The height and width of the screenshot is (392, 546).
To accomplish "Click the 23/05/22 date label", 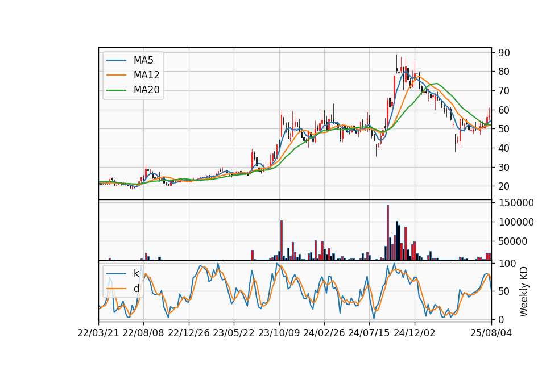I will pyautogui.click(x=234, y=333).
